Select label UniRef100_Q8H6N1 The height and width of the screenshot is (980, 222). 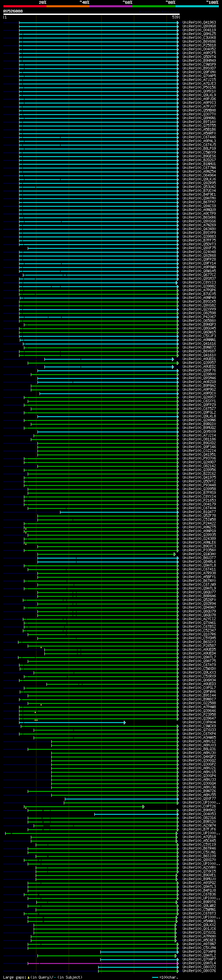pyautogui.click(x=199, y=118)
